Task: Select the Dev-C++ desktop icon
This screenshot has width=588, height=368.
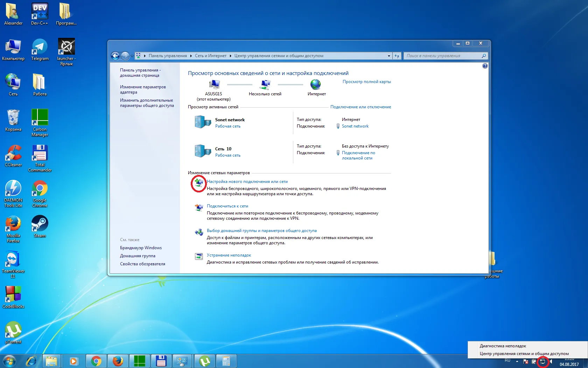Action: (x=40, y=14)
